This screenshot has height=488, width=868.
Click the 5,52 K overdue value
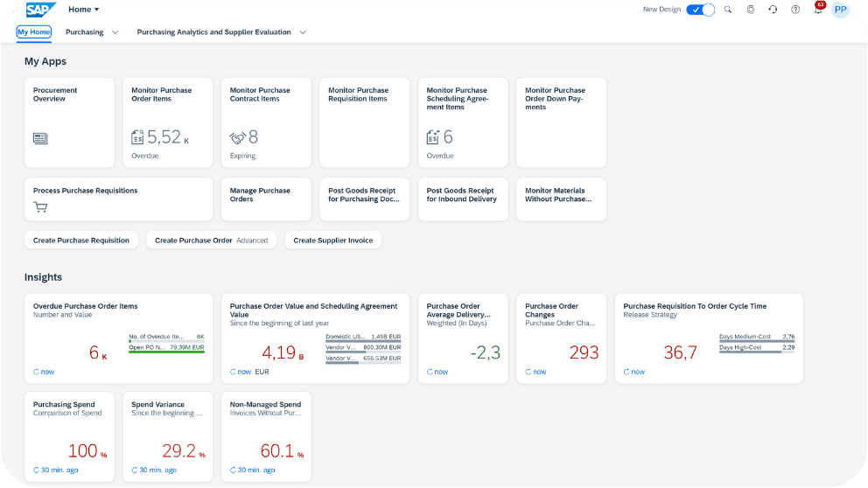click(x=168, y=137)
